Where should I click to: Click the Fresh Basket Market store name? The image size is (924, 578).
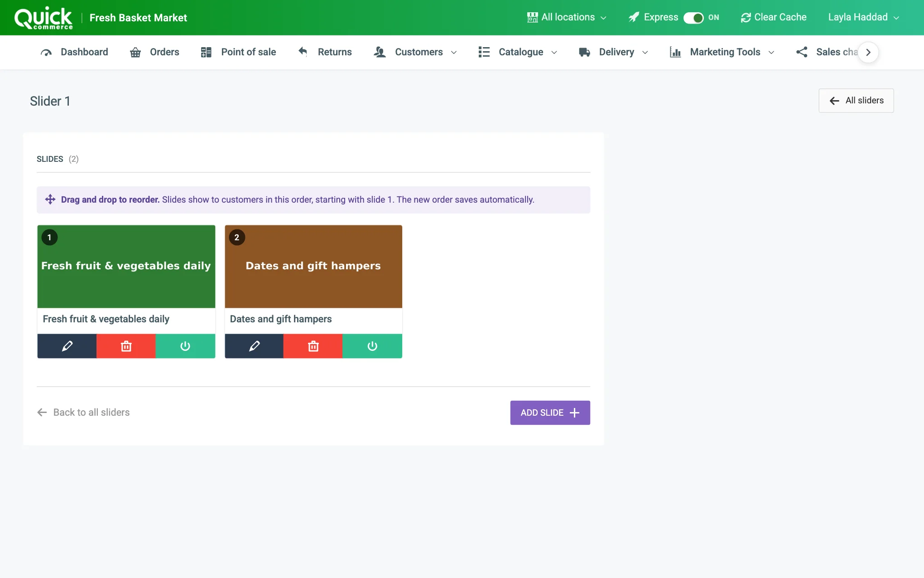138,18
